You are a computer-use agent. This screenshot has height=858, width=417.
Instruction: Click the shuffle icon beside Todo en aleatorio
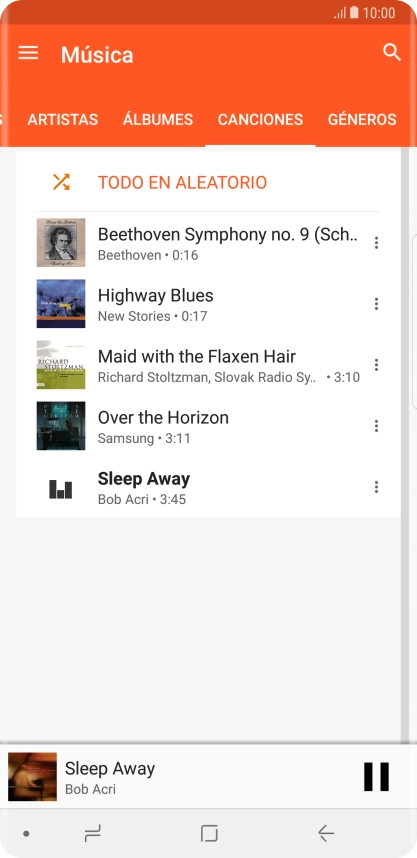(61, 182)
